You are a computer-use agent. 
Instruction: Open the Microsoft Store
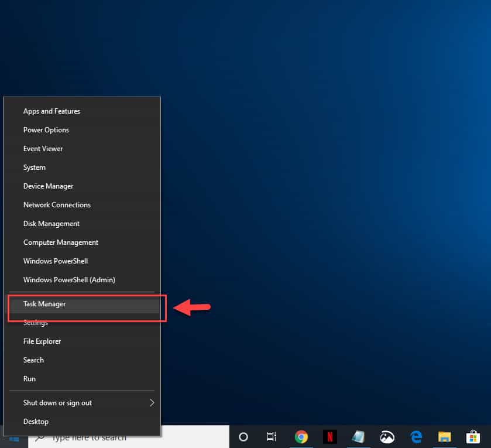tap(472, 437)
